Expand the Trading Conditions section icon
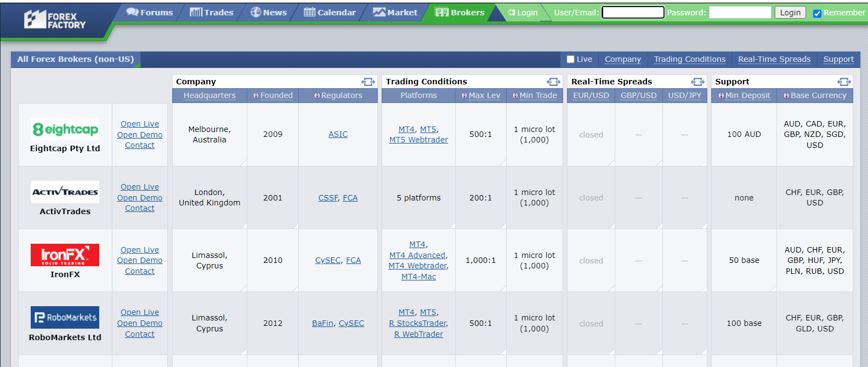The height and width of the screenshot is (367, 868). pos(553,82)
